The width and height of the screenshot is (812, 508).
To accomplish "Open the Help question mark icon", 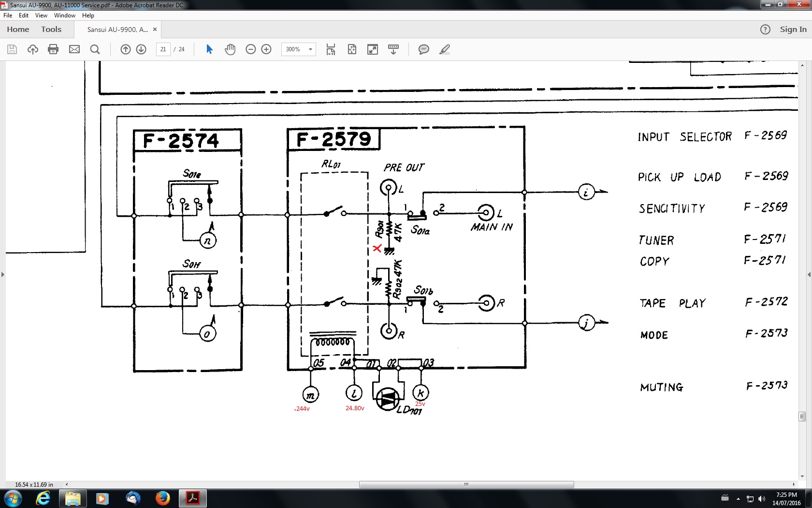I will [765, 30].
